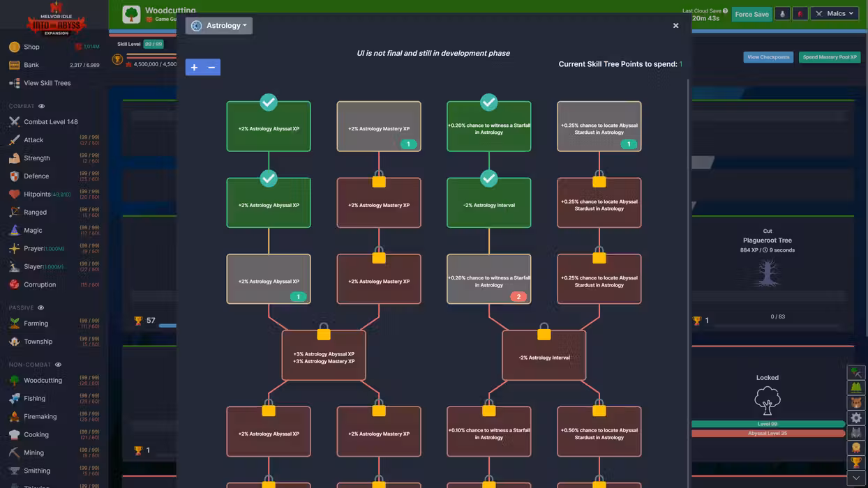Click the potion icon beside Force Save
Image resolution: width=868 pixels, height=488 pixels.
pyautogui.click(x=782, y=14)
